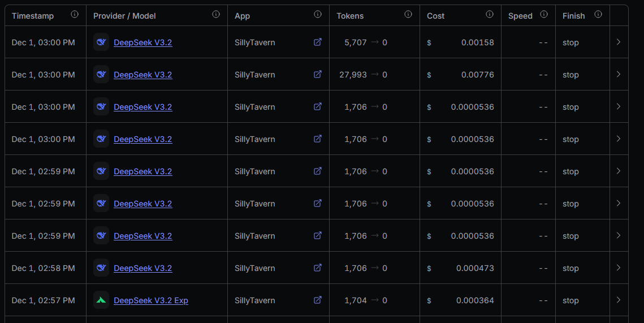Click the 0.00776 cost value
The image size is (644, 323).
(x=478, y=75)
